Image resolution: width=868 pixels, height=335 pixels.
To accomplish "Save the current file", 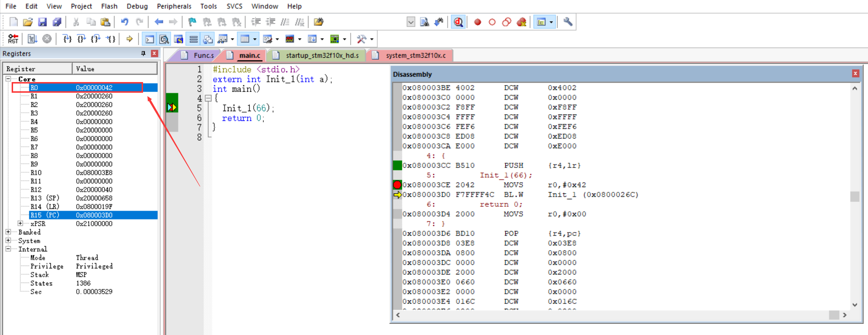I will [x=43, y=22].
